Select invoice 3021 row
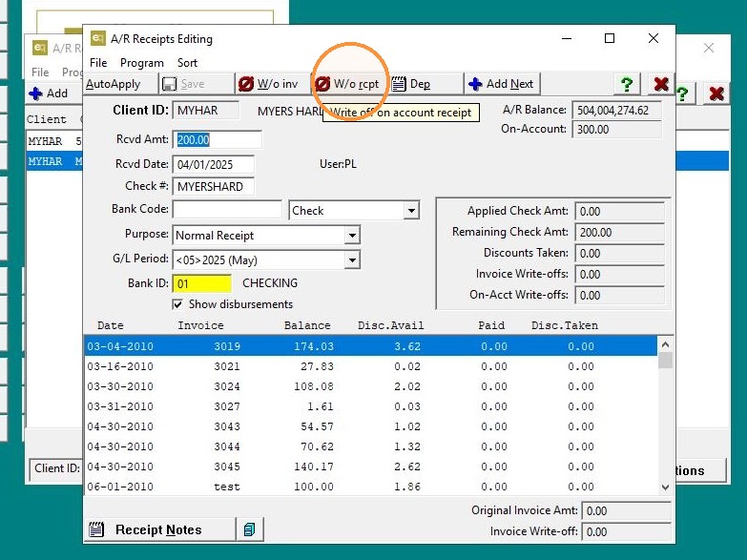747x560 pixels. 371,366
